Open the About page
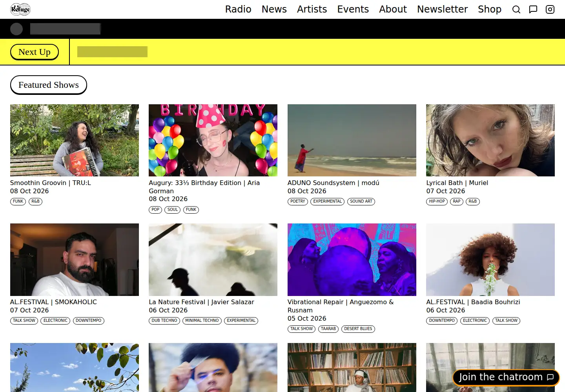This screenshot has height=392, width=565. click(393, 9)
